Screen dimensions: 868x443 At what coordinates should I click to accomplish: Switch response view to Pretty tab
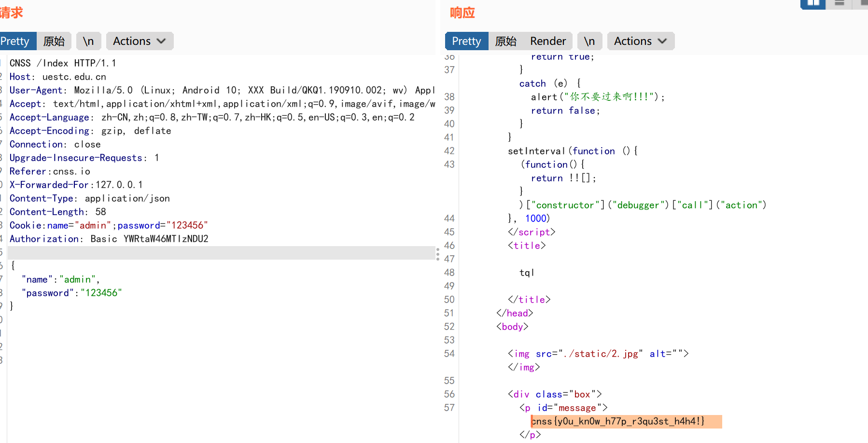(466, 41)
